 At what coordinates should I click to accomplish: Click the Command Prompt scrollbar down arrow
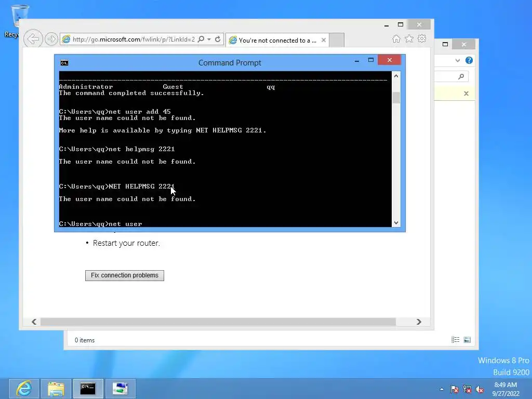[x=396, y=223]
